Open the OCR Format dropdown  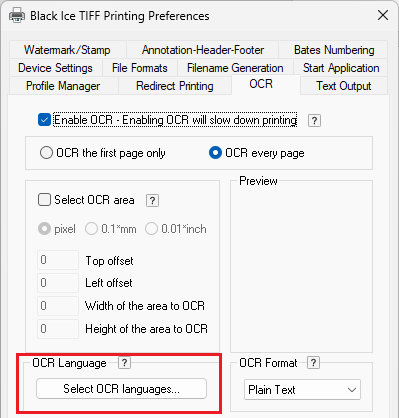point(302,389)
